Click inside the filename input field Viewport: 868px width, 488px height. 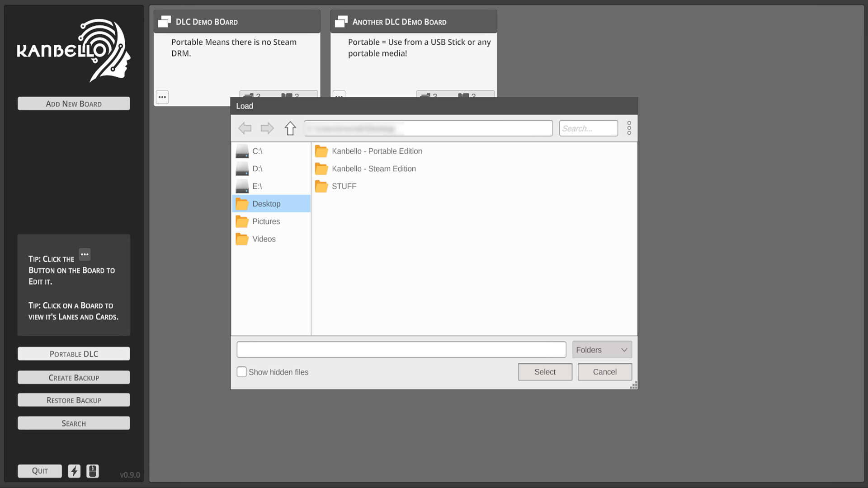tap(401, 349)
